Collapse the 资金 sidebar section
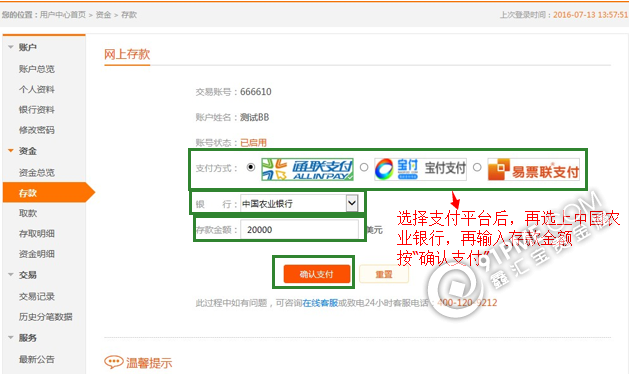The height and width of the screenshot is (374, 629). click(11, 151)
